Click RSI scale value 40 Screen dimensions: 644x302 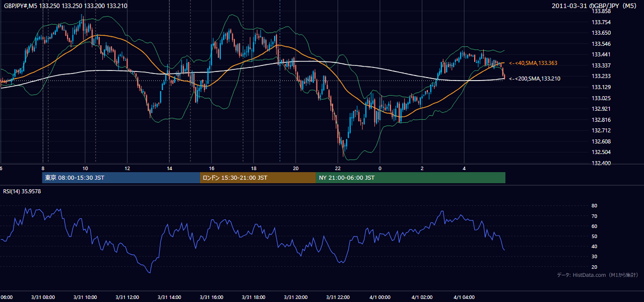pos(594,246)
